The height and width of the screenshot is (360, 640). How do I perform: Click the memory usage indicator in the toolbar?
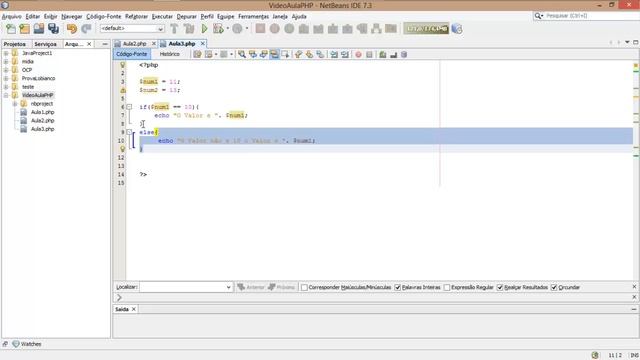click(x=427, y=29)
